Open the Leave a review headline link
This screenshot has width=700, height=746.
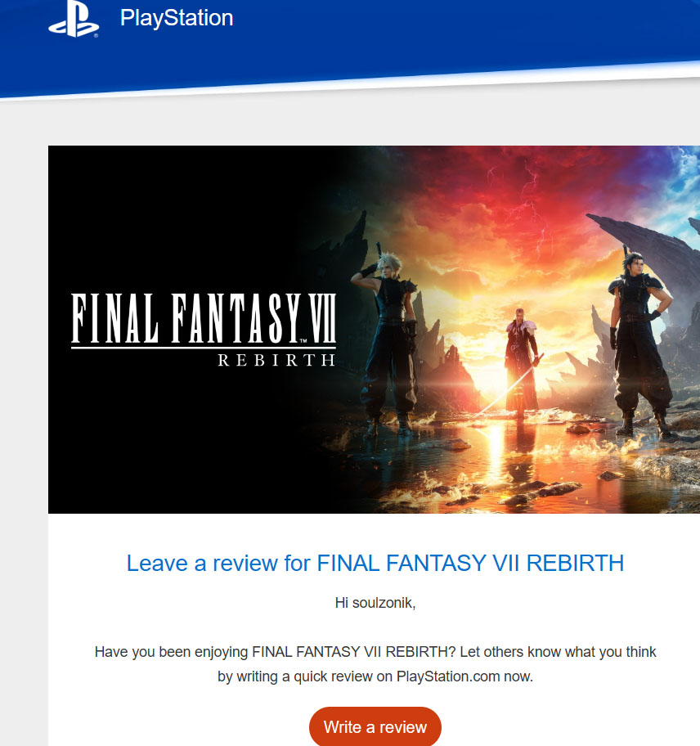[x=375, y=564]
